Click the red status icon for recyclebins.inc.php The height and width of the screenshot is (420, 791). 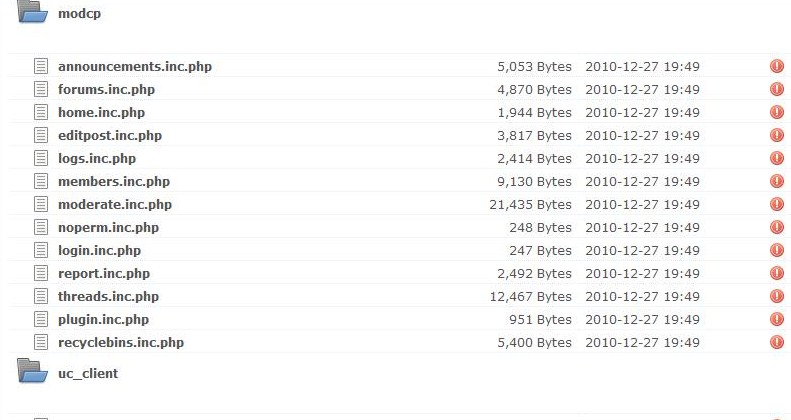tap(776, 342)
